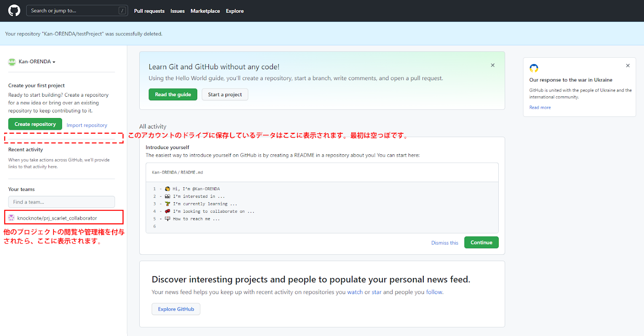
Task: Click the waving hand emoji on line 1
Action: coord(167,189)
